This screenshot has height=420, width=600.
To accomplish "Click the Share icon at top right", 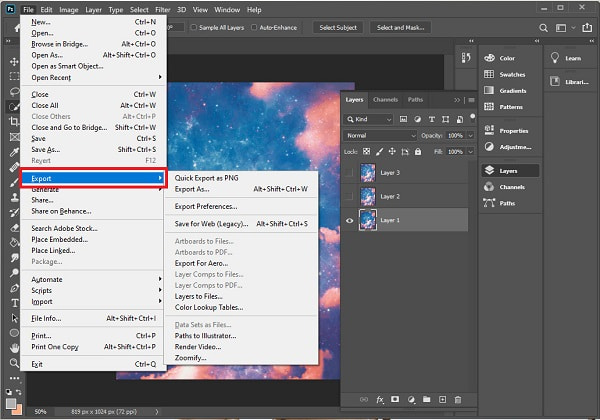I will tap(587, 28).
